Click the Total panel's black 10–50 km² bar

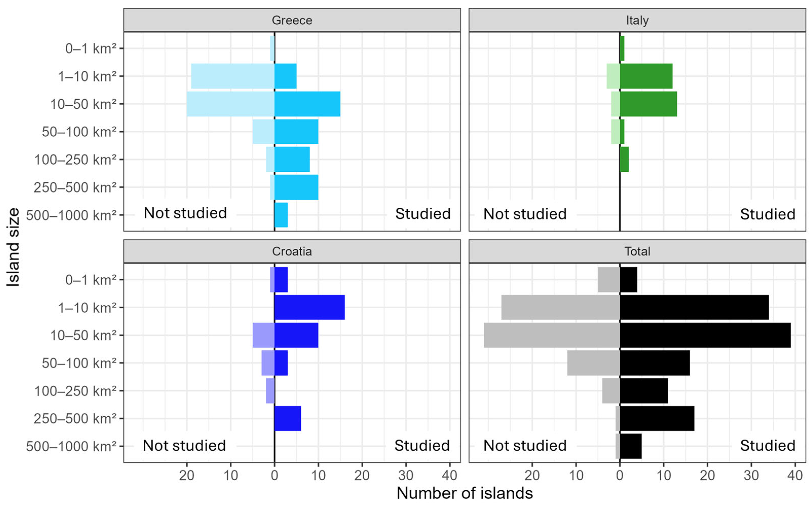point(705,335)
